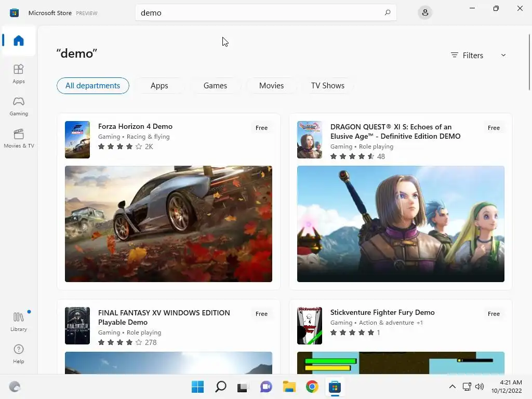Click the Dragon Quest XI S app icon

click(310, 139)
